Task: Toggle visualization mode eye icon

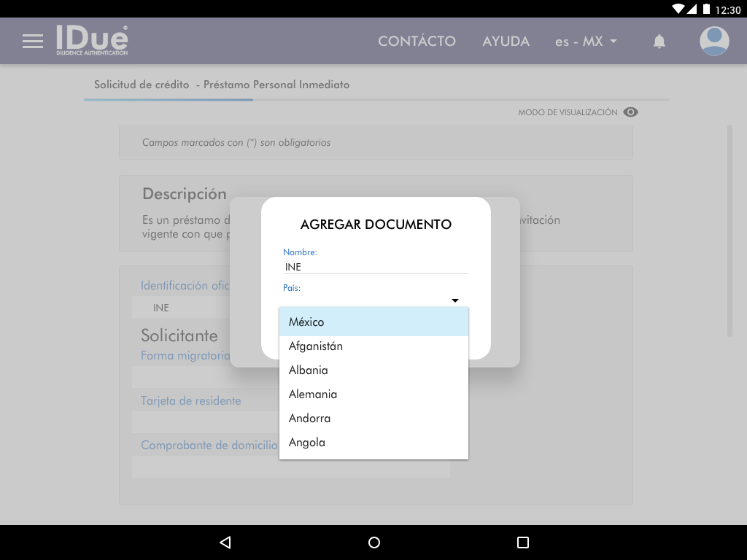Action: (x=631, y=112)
